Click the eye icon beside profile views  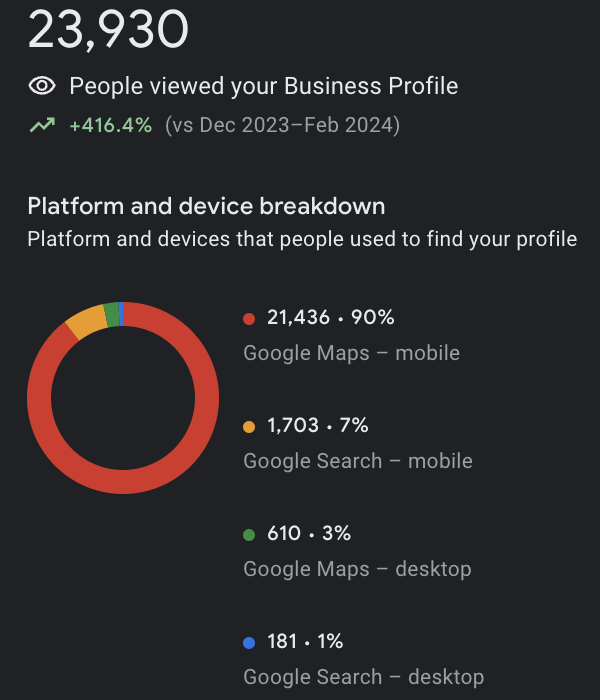pyautogui.click(x=41, y=86)
